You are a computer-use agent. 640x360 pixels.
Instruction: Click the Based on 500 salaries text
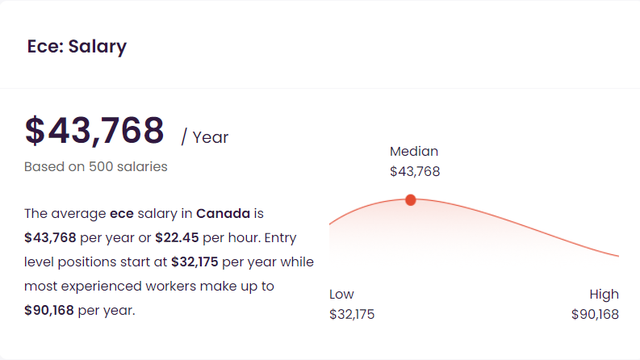click(x=96, y=167)
